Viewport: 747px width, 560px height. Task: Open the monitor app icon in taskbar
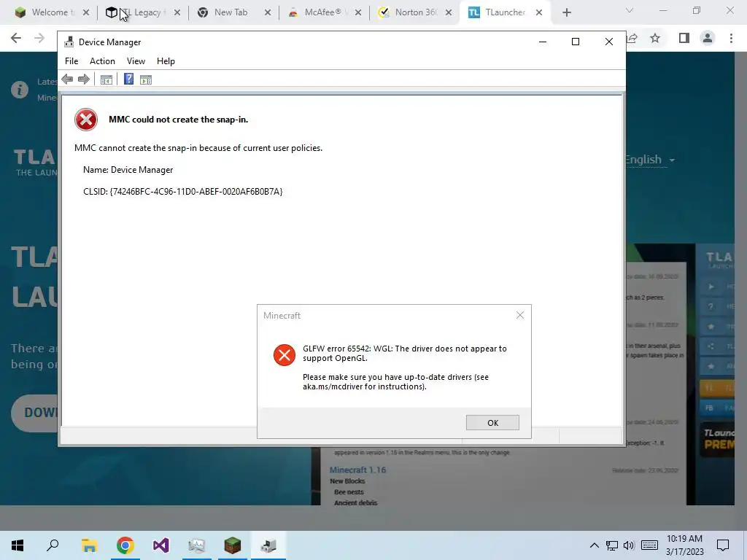point(197,545)
